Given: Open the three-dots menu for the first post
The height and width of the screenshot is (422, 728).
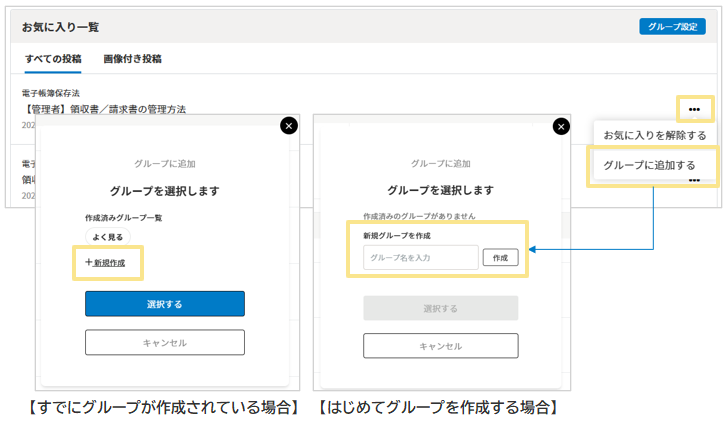Looking at the screenshot, I should [x=694, y=108].
